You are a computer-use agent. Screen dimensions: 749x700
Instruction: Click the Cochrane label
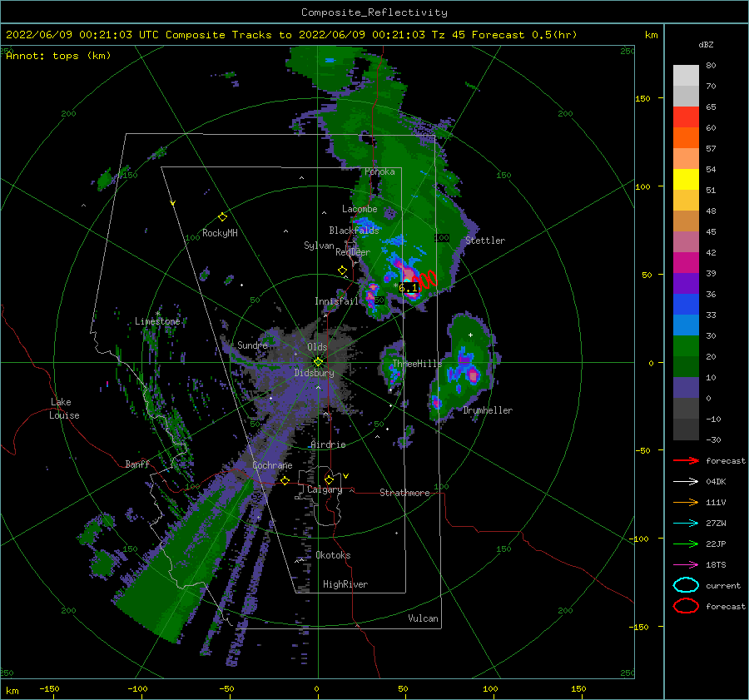tap(272, 465)
